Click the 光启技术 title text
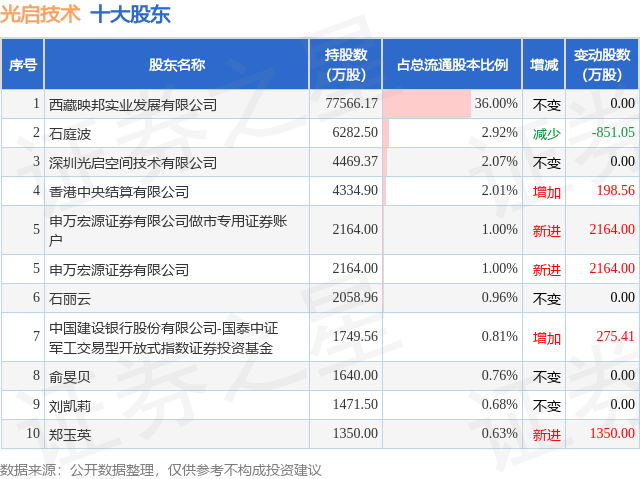The width and height of the screenshot is (640, 479). [x=40, y=14]
